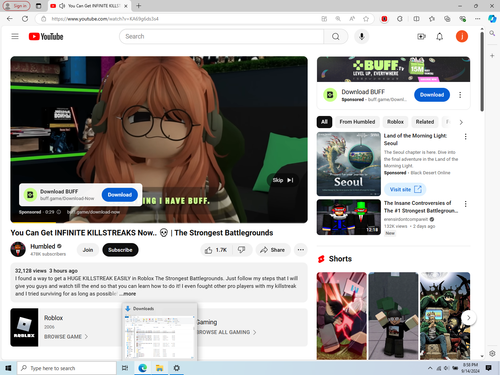The image size is (500, 375).
Task: Select the All filter chip
Action: (x=324, y=122)
